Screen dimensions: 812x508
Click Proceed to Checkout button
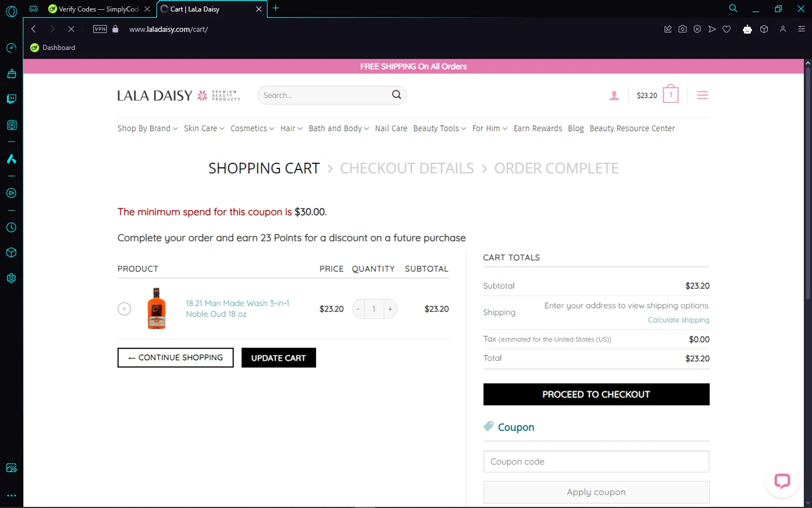(596, 394)
